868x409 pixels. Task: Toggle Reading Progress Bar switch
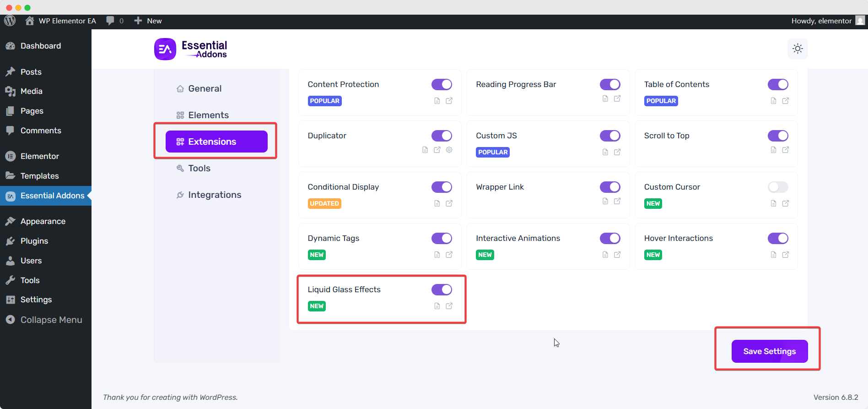pyautogui.click(x=610, y=84)
